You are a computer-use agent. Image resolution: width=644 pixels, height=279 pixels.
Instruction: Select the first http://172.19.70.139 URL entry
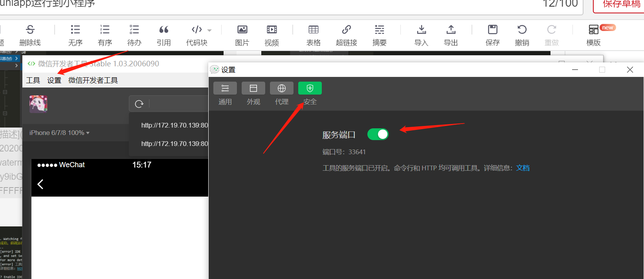point(174,125)
